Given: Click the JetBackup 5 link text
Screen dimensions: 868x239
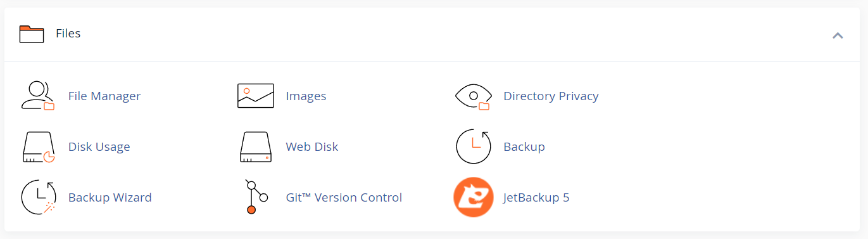Looking at the screenshot, I should [536, 198].
